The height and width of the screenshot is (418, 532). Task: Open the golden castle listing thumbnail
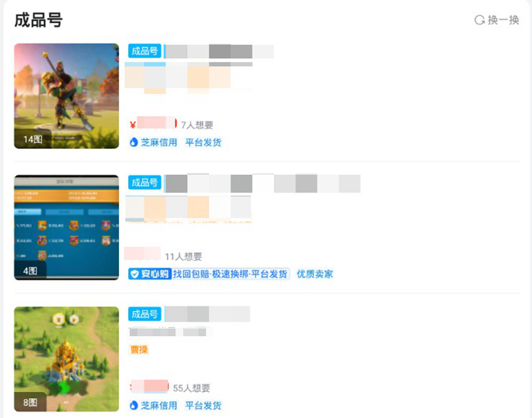pyautogui.click(x=66, y=359)
